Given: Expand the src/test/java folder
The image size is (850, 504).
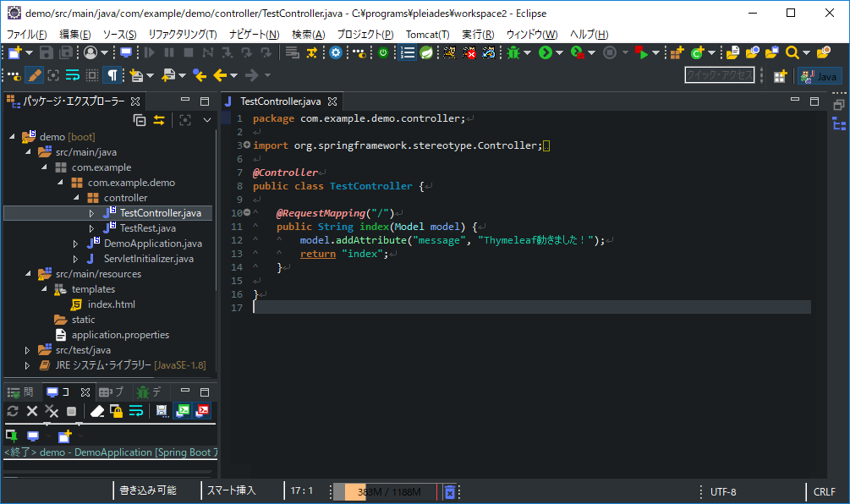Looking at the screenshot, I should pyautogui.click(x=27, y=350).
